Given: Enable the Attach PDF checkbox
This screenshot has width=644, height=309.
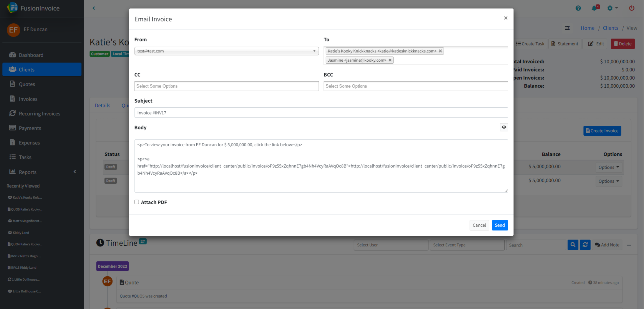Looking at the screenshot, I should point(137,202).
